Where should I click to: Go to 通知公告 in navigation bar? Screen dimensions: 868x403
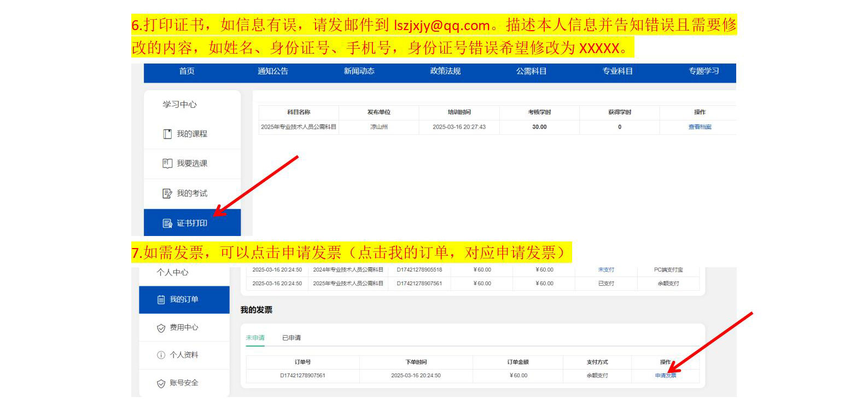[x=273, y=71]
